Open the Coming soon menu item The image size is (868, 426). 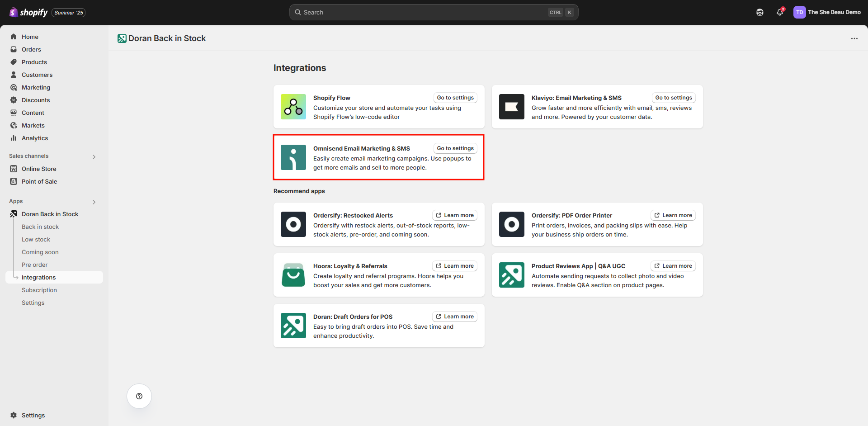pyautogui.click(x=40, y=252)
